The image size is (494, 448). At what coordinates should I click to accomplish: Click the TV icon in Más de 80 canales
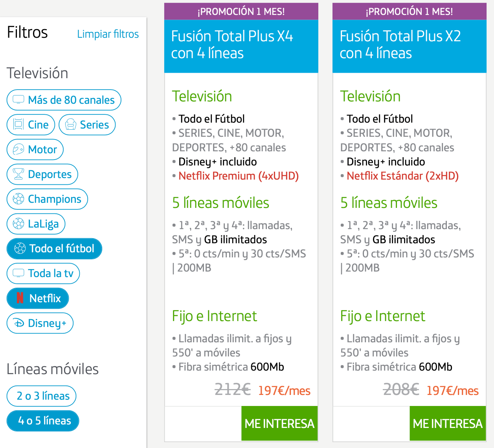pos(18,100)
